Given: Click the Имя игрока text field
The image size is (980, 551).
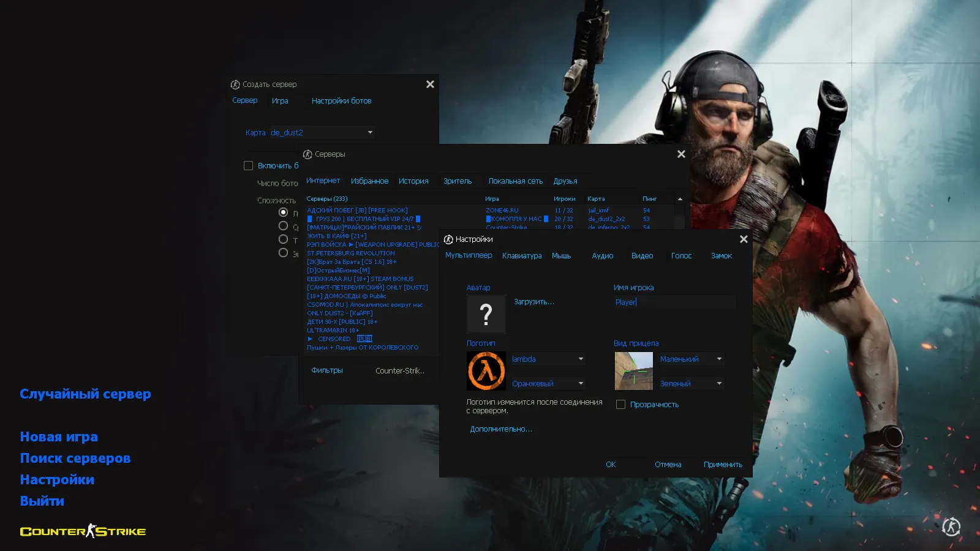Looking at the screenshot, I should (674, 302).
